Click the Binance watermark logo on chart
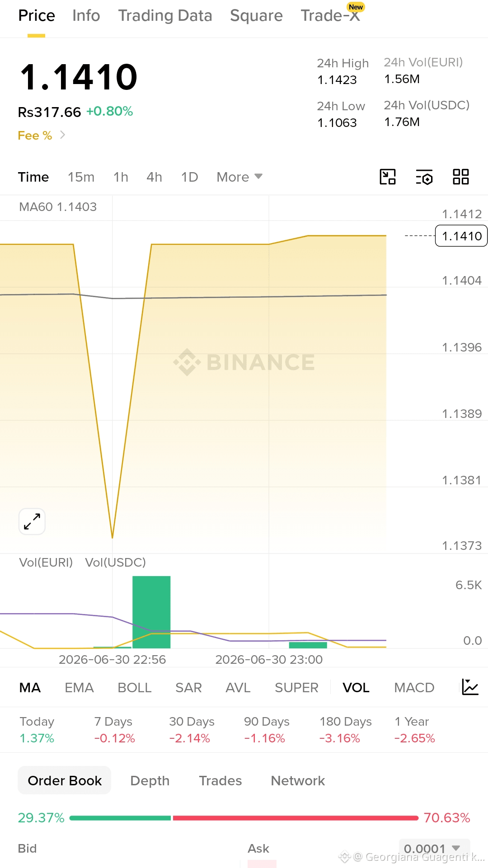 point(244,362)
